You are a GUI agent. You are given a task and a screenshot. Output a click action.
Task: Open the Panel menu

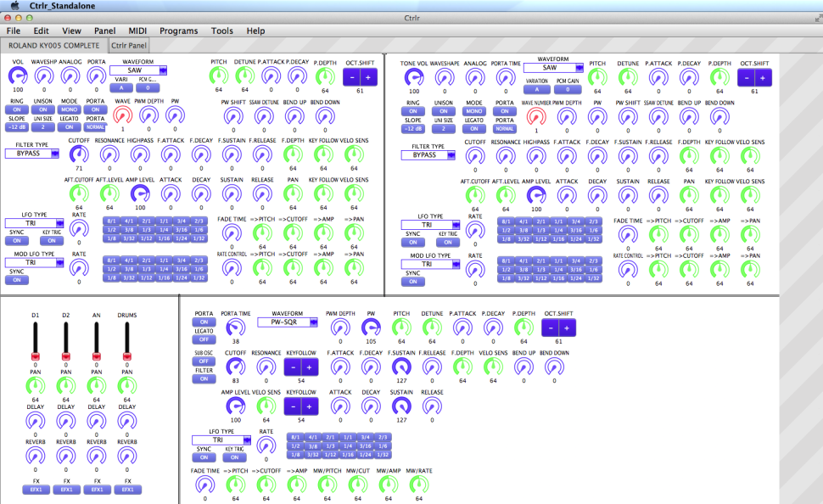tap(105, 31)
